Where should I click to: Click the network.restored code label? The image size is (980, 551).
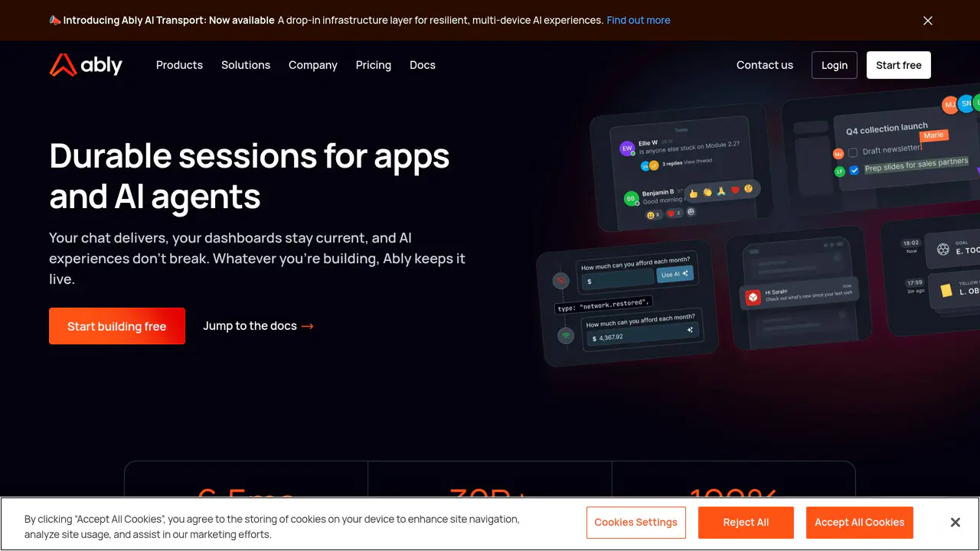coord(604,305)
